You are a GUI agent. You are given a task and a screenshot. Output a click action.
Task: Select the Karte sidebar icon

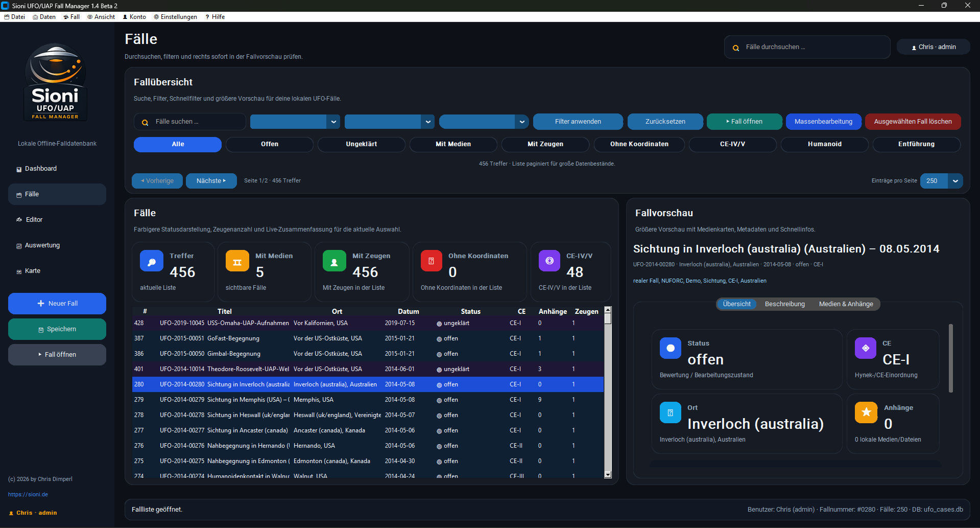pyautogui.click(x=19, y=271)
